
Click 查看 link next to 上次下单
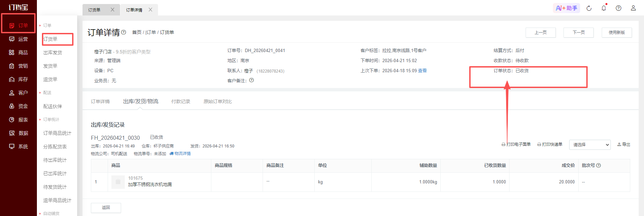click(422, 71)
